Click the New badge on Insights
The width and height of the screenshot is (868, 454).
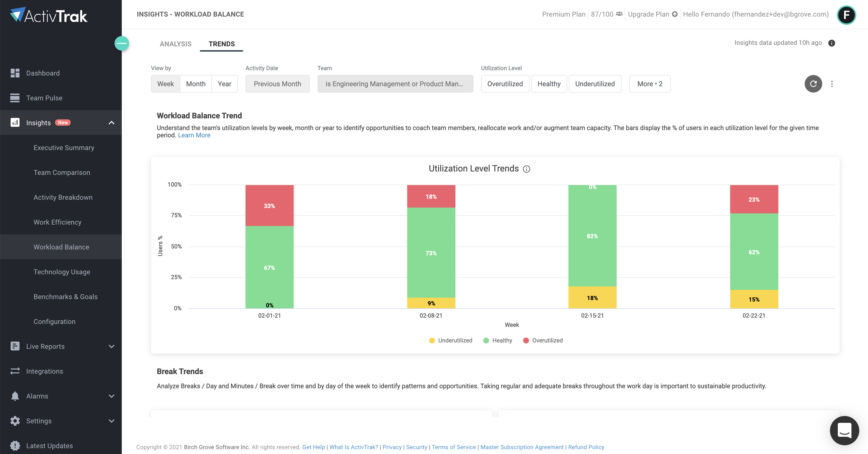click(x=63, y=122)
